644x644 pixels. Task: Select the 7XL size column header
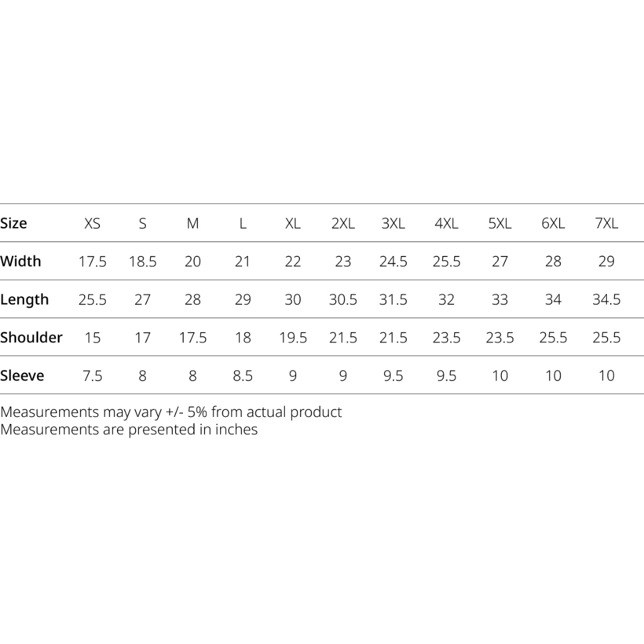606,223
